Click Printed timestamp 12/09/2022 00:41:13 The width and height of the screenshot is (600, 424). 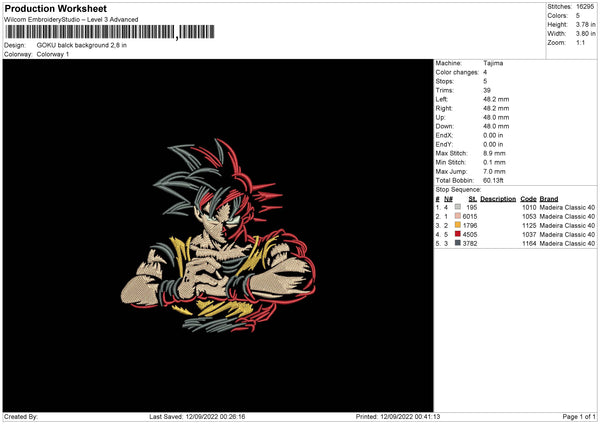click(410, 417)
